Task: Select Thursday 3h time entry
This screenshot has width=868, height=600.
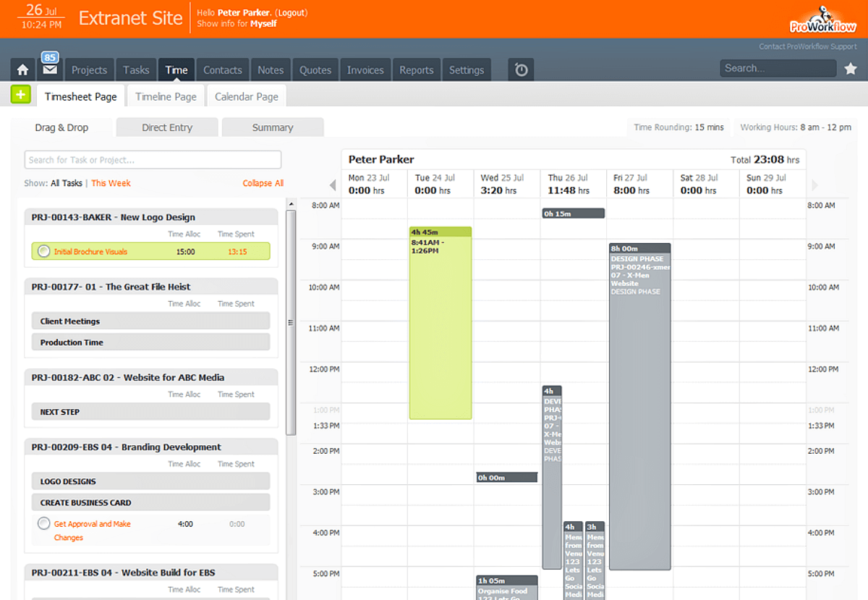Action: 595,561
